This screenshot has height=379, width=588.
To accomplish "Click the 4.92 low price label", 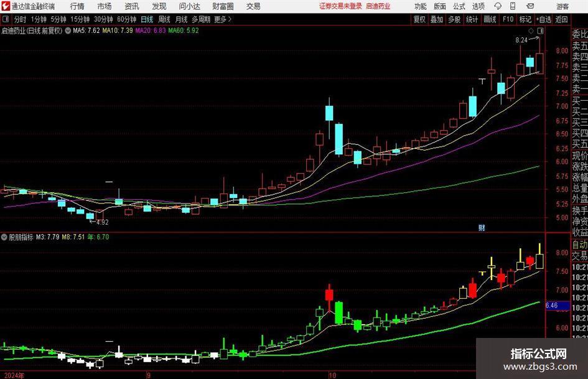I will coord(103,222).
